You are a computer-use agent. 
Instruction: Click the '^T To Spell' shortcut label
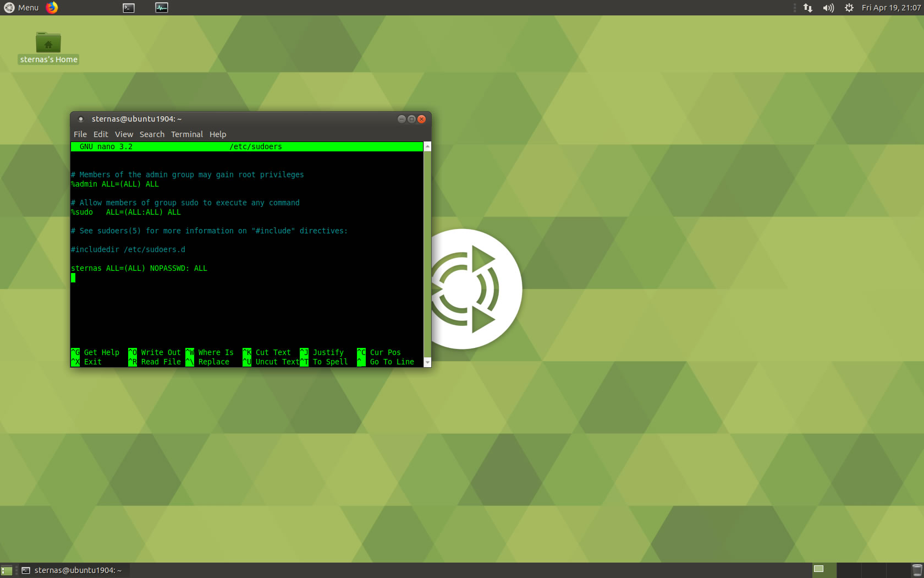[324, 362]
